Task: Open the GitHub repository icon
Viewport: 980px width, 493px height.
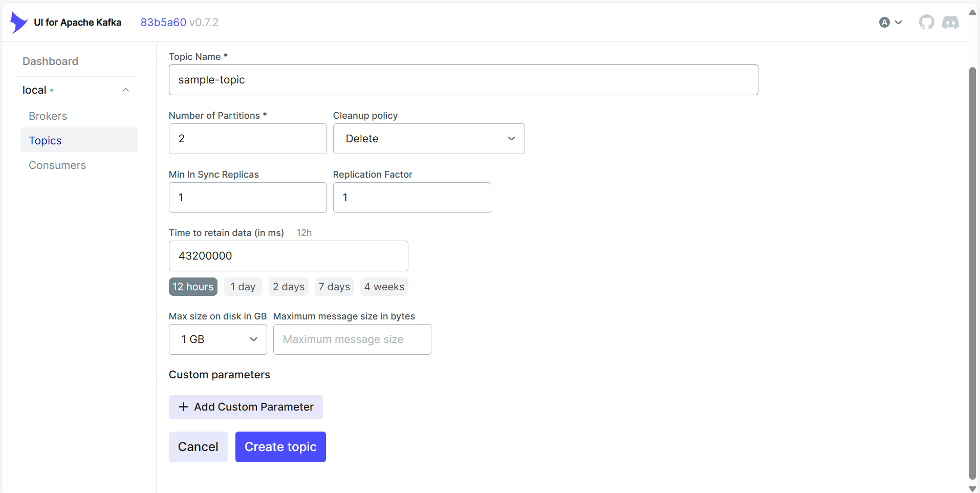Action: (x=926, y=23)
